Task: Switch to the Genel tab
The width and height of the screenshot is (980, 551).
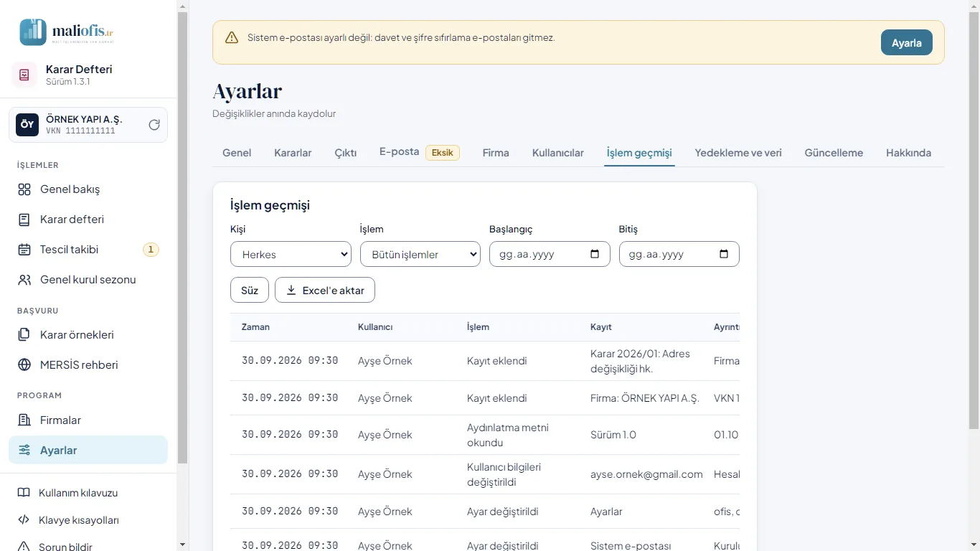Action: [237, 153]
